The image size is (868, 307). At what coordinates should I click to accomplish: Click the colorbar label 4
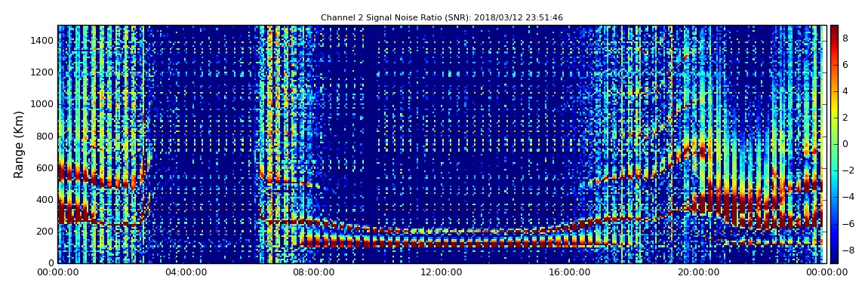click(x=845, y=91)
